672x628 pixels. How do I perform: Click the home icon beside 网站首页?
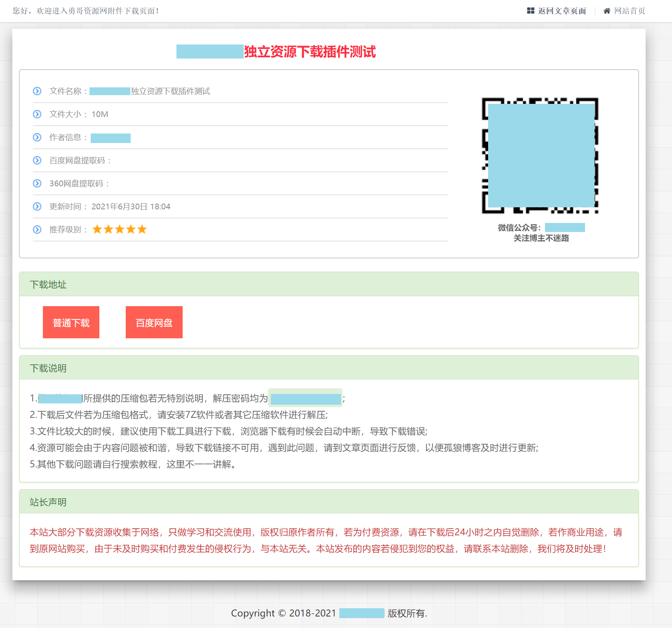[x=607, y=11]
